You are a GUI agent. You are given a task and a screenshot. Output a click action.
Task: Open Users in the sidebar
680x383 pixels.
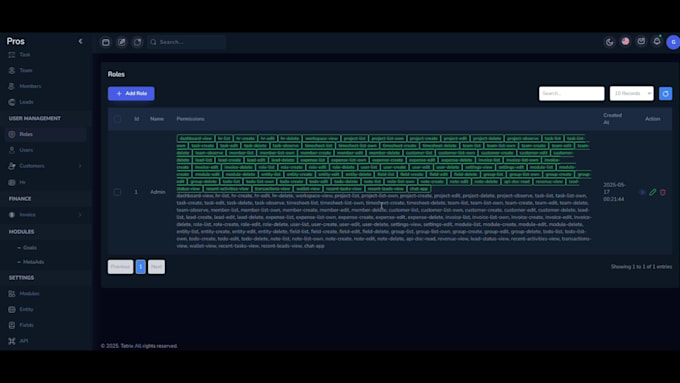(26, 150)
